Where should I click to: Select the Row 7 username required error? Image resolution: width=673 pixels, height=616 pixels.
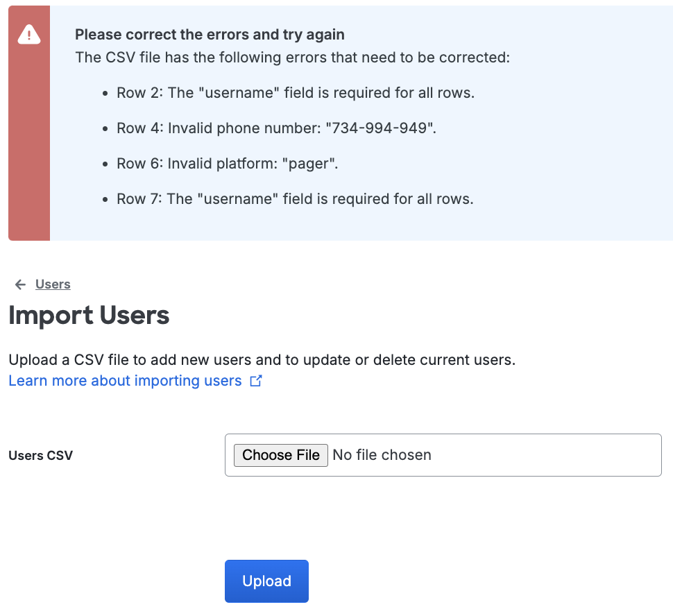click(295, 198)
